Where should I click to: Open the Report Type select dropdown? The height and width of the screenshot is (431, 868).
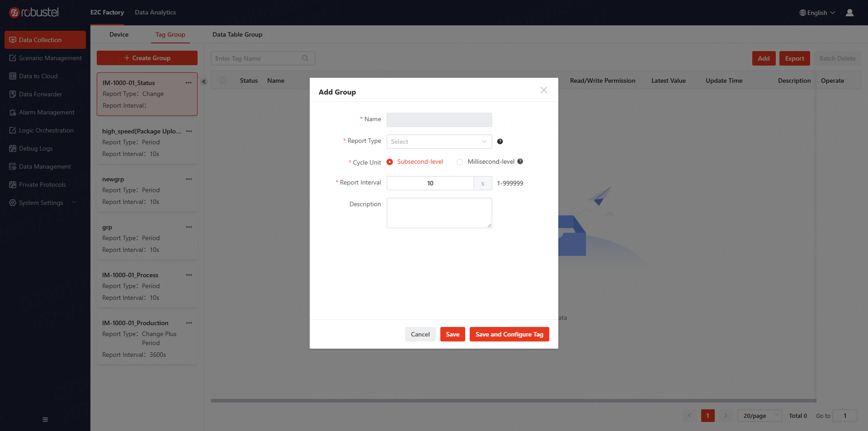tap(439, 142)
